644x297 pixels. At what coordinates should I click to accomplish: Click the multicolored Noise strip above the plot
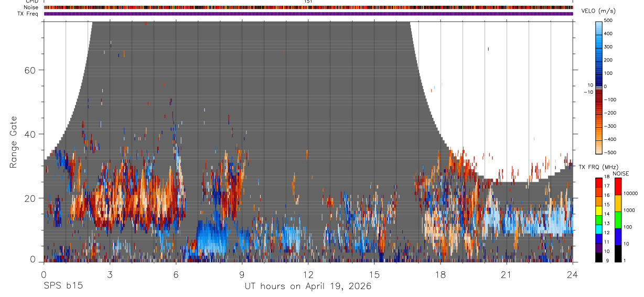308,7
